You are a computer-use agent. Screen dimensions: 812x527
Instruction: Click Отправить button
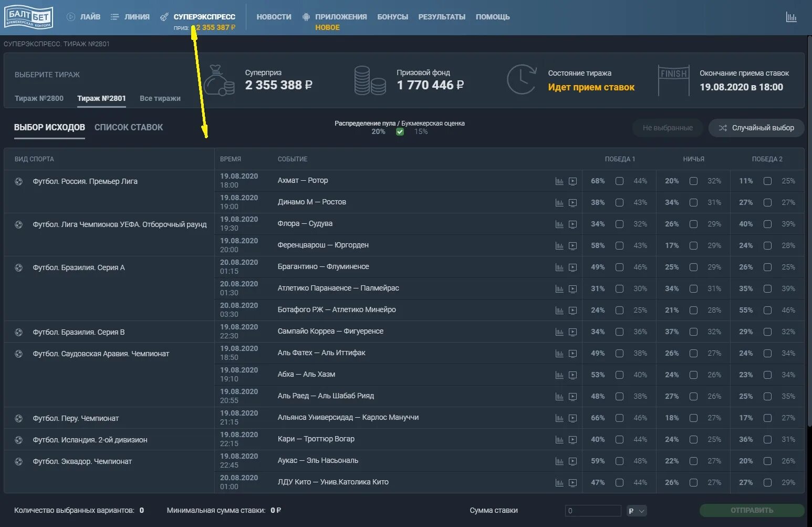752,510
